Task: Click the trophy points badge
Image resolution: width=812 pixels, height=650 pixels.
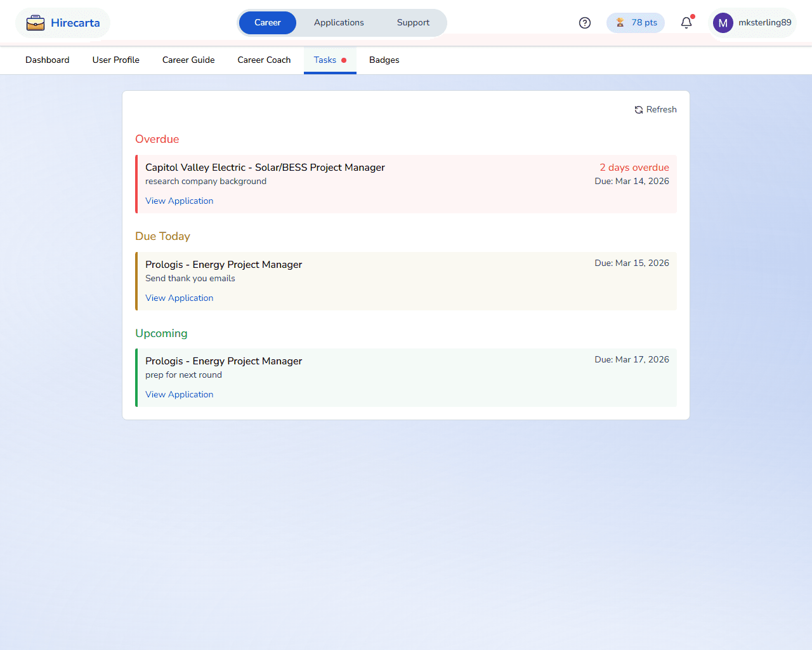Action: [636, 23]
